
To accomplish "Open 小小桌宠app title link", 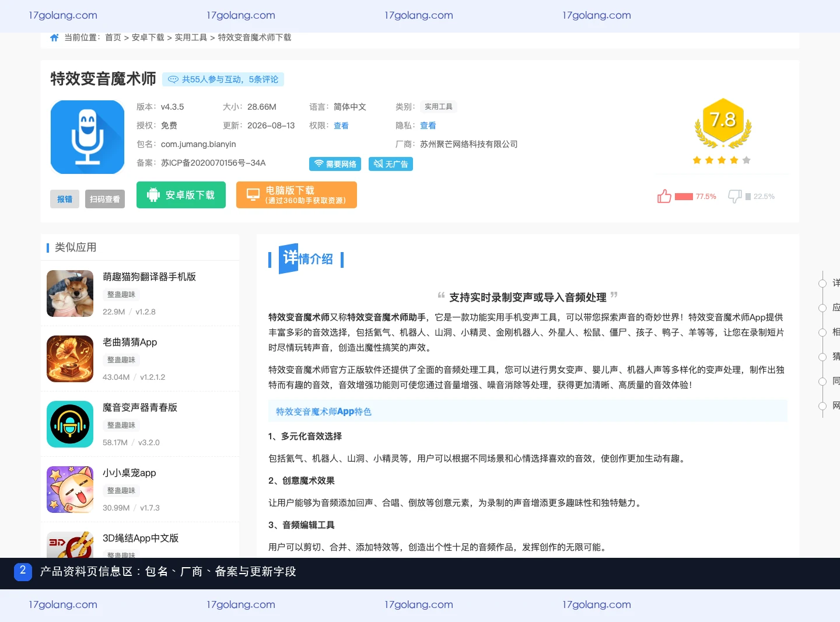I will click(x=129, y=473).
